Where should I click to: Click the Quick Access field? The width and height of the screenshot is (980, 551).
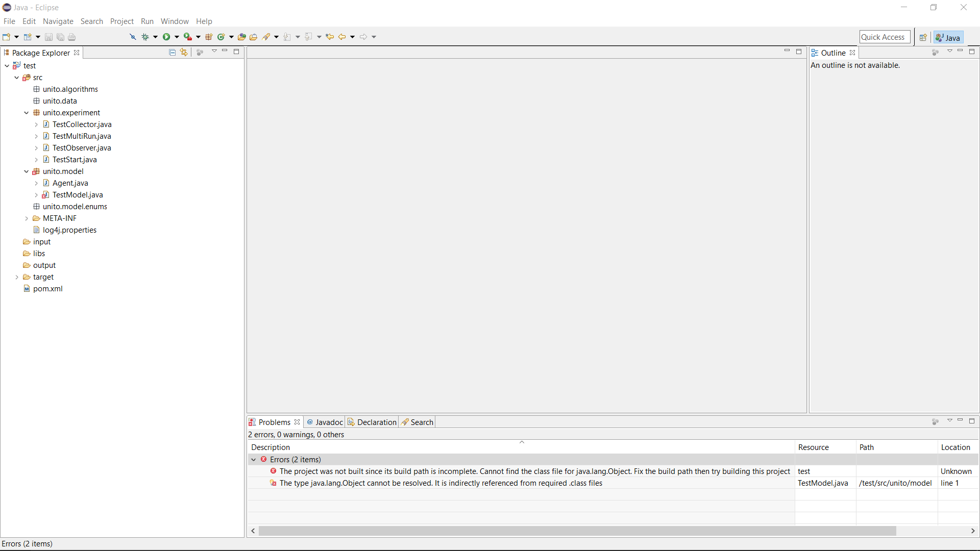[x=884, y=37]
